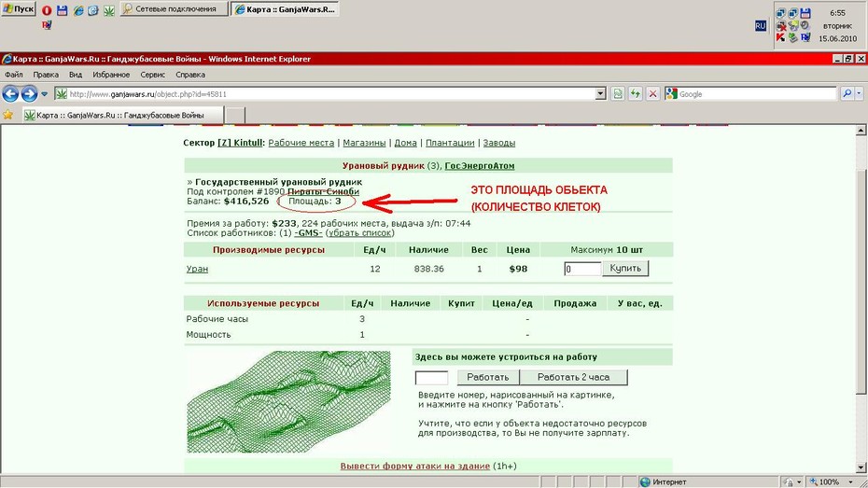868x488 pixels.
Task: Click the balance value $416,526
Action: [x=246, y=202]
